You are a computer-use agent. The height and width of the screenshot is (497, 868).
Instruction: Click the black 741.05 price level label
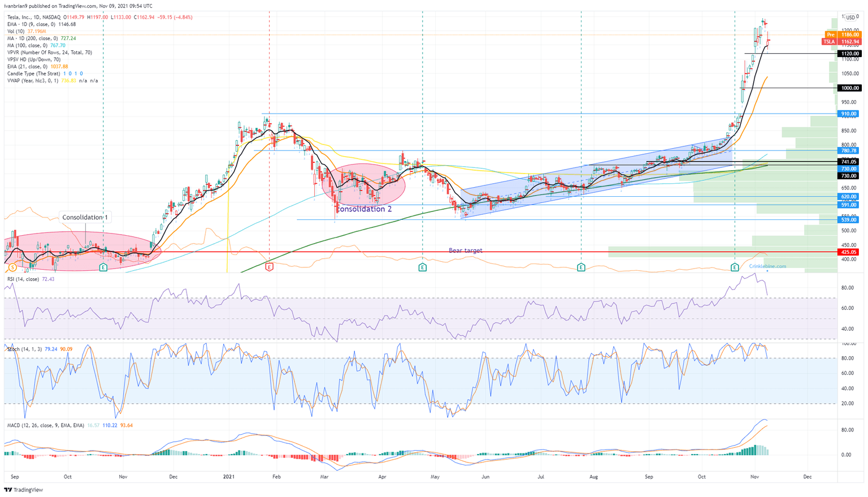tap(849, 162)
